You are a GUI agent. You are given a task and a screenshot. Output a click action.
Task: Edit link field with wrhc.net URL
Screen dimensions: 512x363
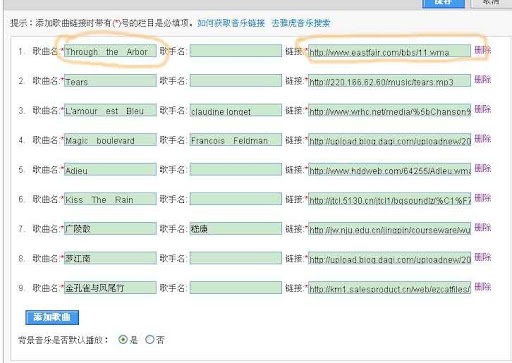point(389,110)
